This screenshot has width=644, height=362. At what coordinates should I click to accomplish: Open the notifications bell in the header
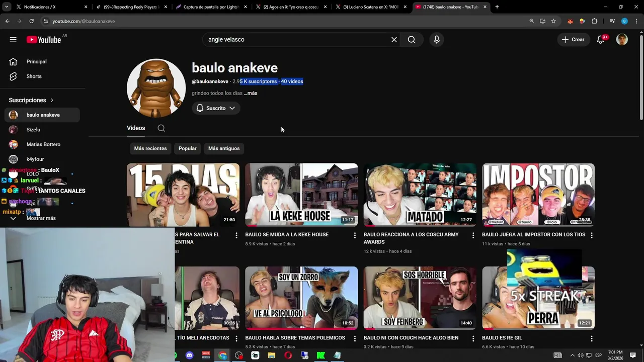pos(601,40)
